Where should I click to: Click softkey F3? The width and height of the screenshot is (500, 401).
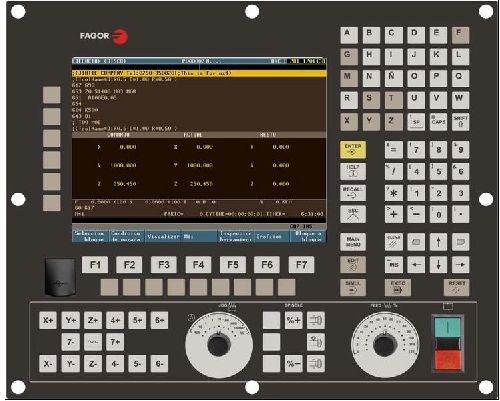[x=164, y=265]
